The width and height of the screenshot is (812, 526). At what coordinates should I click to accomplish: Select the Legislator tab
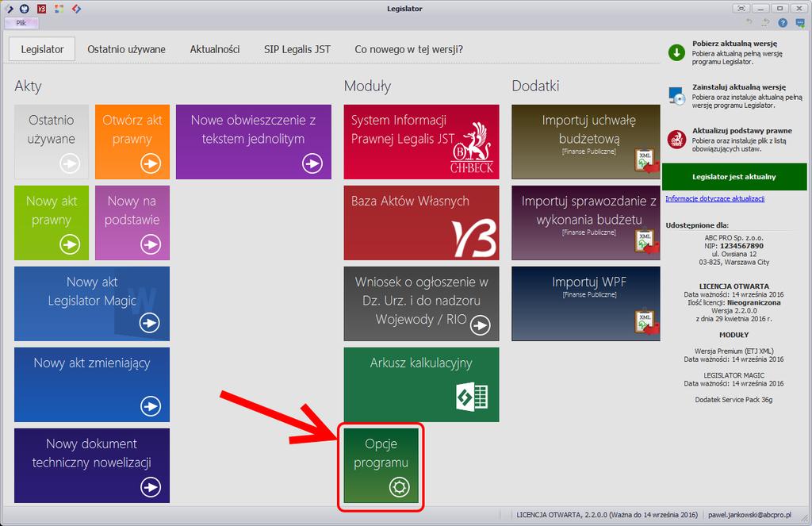click(x=43, y=49)
